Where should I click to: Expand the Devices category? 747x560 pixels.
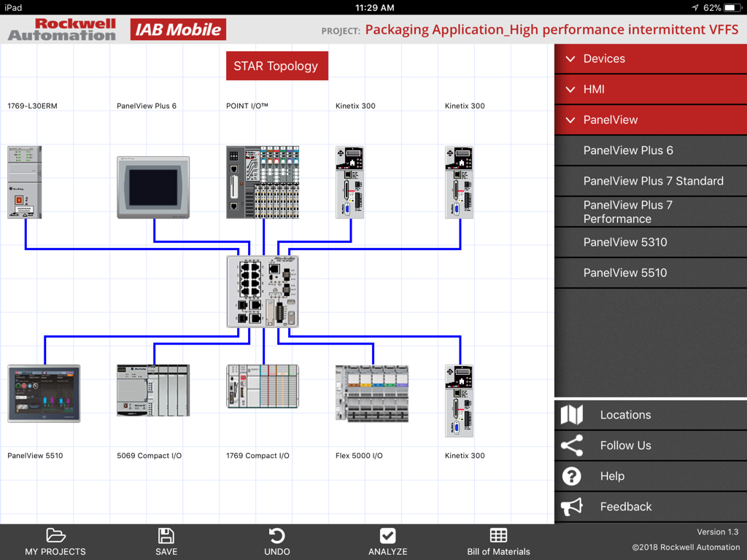tap(649, 58)
